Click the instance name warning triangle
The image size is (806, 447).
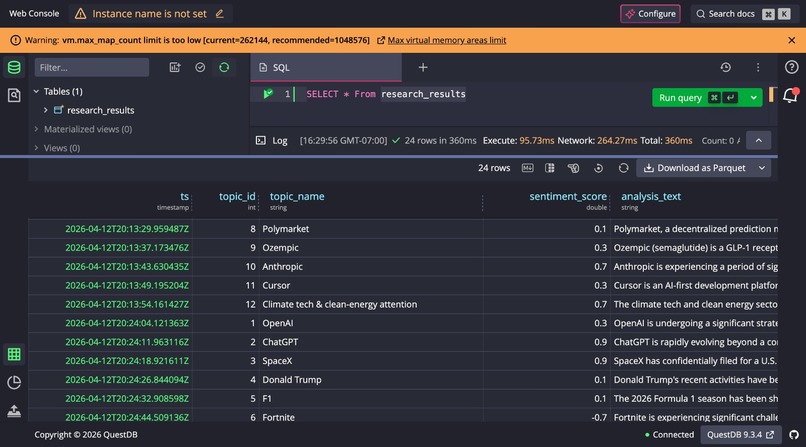[x=81, y=14]
